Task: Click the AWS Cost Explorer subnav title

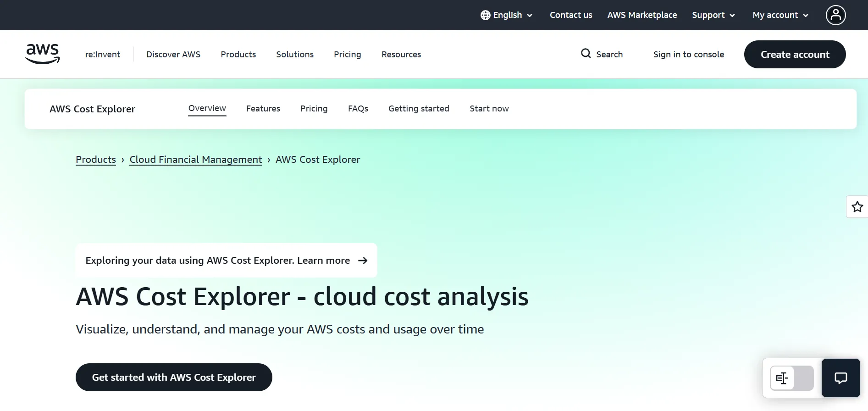Action: coord(92,109)
